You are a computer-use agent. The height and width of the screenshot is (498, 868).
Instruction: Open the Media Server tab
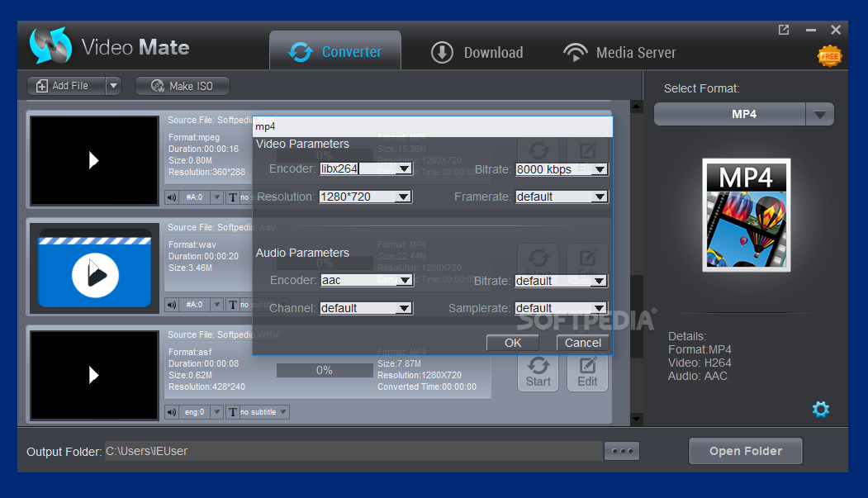pos(619,53)
